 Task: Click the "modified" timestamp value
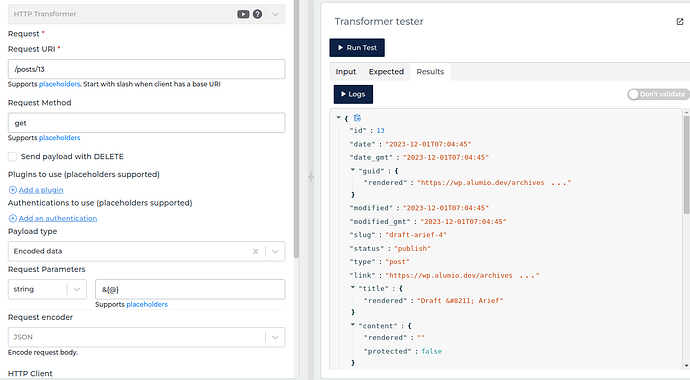point(445,208)
